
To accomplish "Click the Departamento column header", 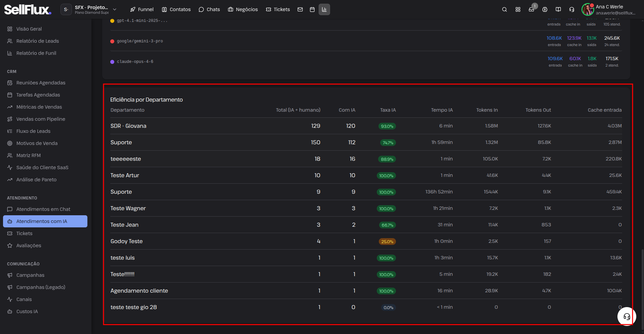I will [x=127, y=110].
